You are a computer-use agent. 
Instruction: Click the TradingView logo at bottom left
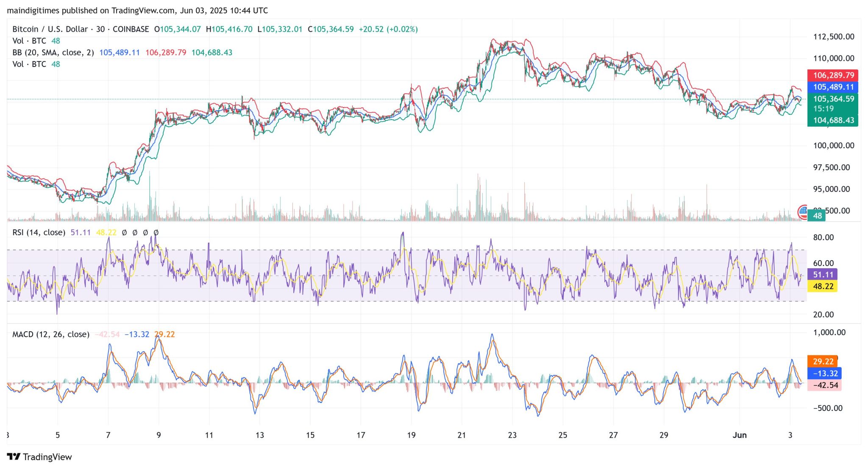pyautogui.click(x=39, y=457)
